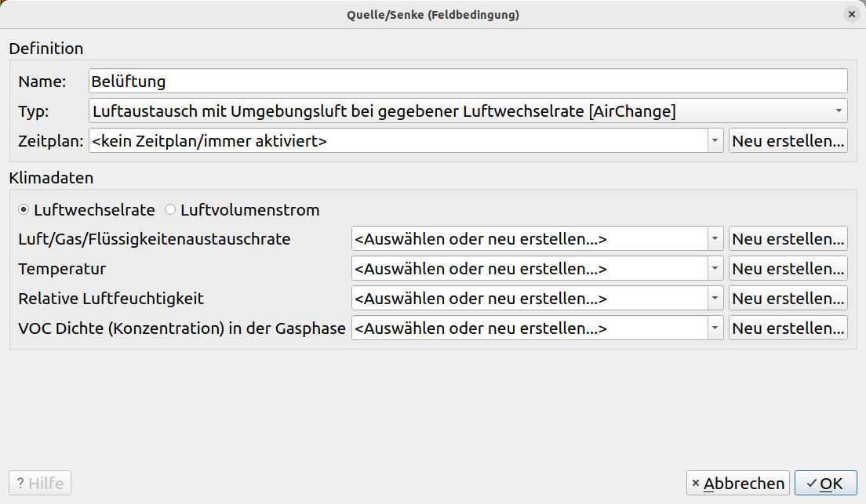The image size is (866, 504).
Task: Click the Relative Luftfeuchtigkeit row label
Action: pyautogui.click(x=111, y=299)
